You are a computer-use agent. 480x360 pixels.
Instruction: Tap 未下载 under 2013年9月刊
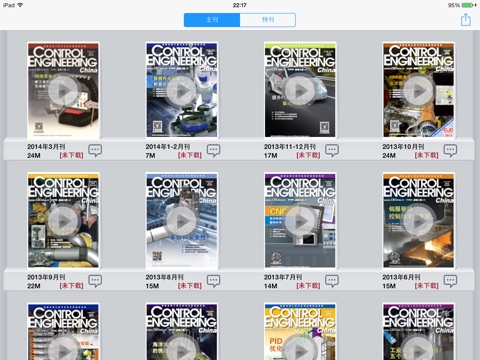pyautogui.click(x=71, y=286)
